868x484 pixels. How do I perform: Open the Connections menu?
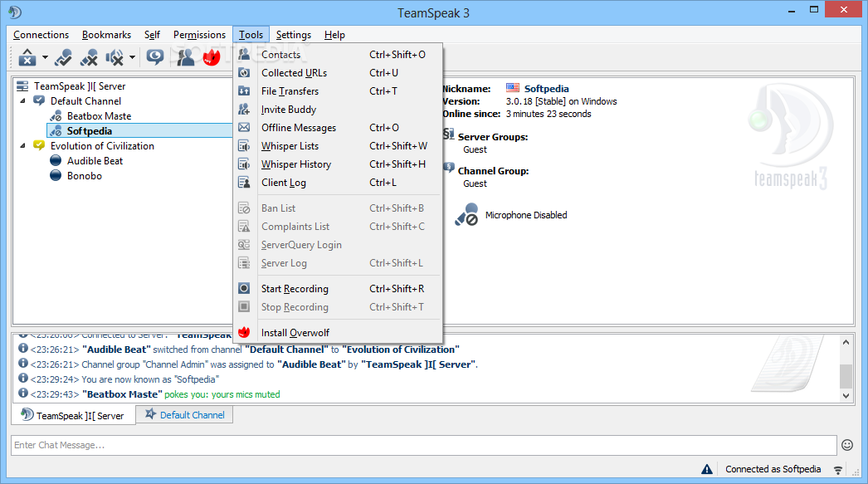41,35
